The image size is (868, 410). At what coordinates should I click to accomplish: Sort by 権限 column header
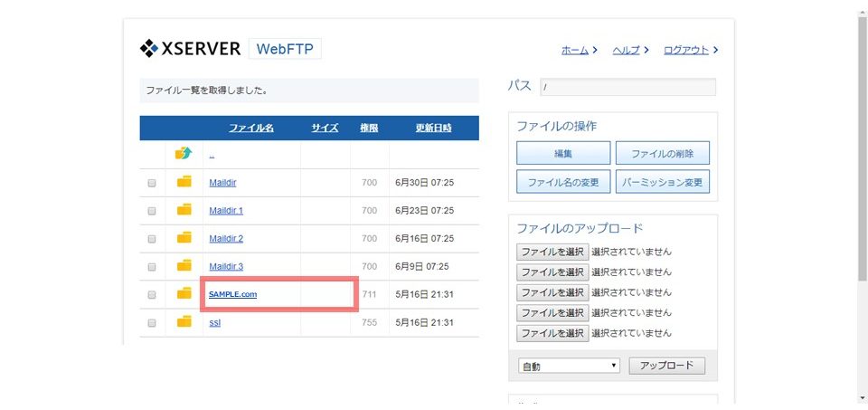pos(369,128)
